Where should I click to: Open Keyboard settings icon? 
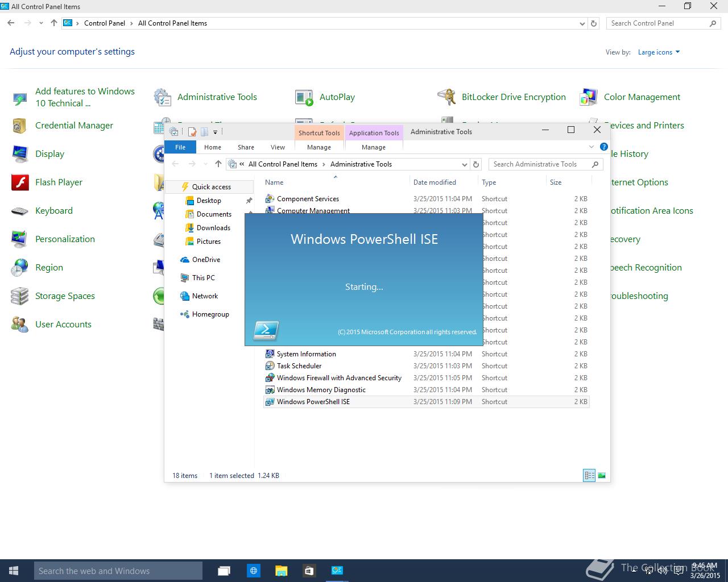point(20,211)
